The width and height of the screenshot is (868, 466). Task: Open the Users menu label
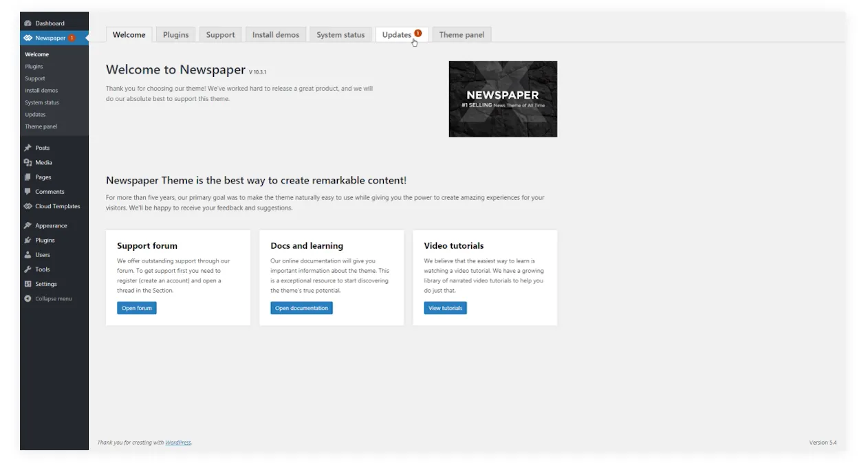click(43, 254)
